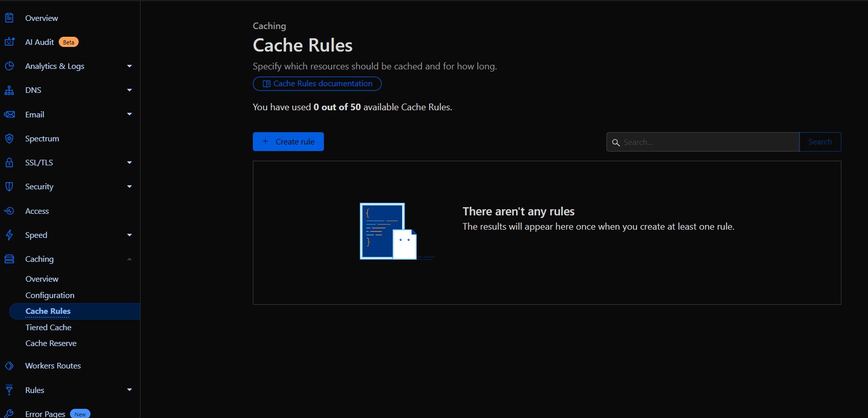This screenshot has width=868, height=418.
Task: Select Cache Reserve in Caching submenu
Action: 51,343
